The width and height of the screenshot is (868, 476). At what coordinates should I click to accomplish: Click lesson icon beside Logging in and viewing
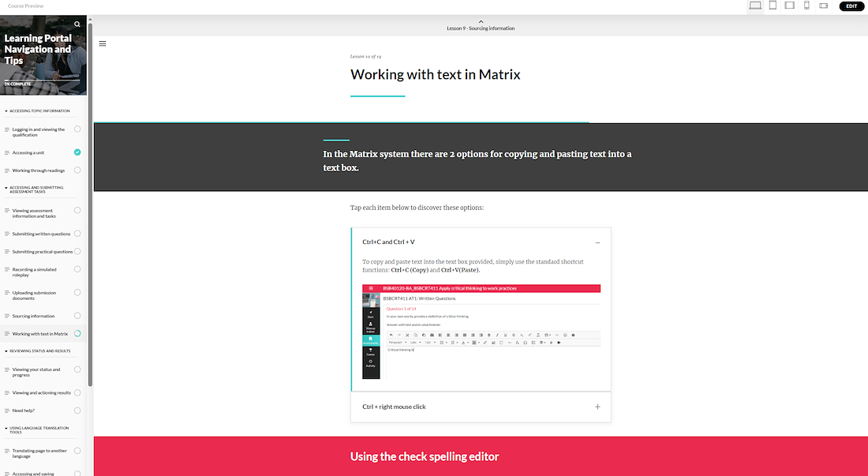(x=7, y=129)
